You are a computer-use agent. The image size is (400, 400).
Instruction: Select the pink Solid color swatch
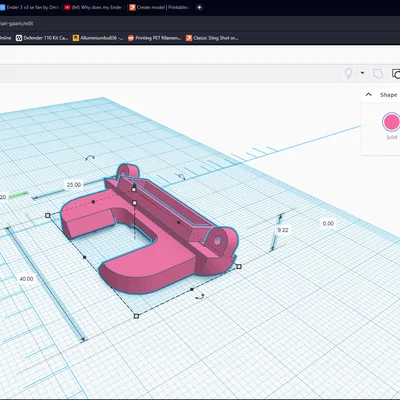391,122
